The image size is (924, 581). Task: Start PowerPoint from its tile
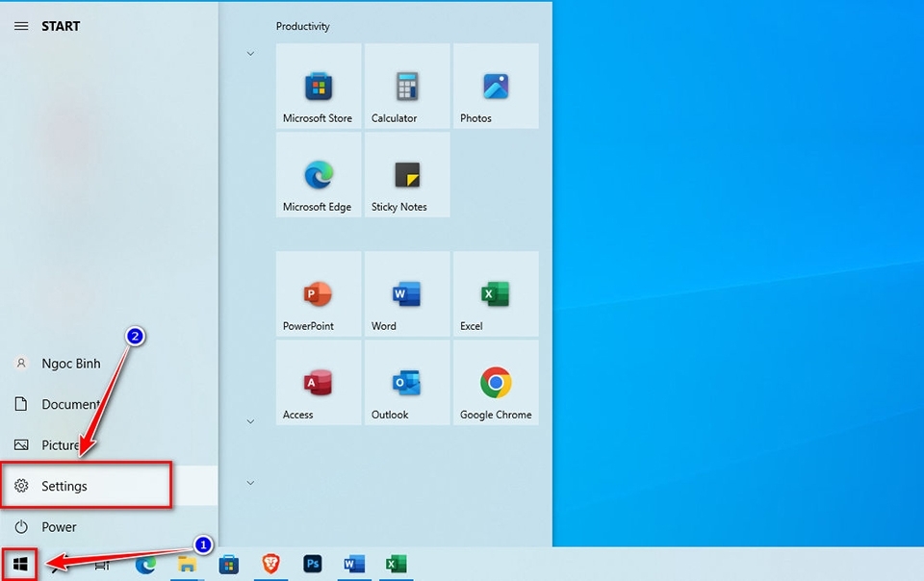click(x=319, y=294)
